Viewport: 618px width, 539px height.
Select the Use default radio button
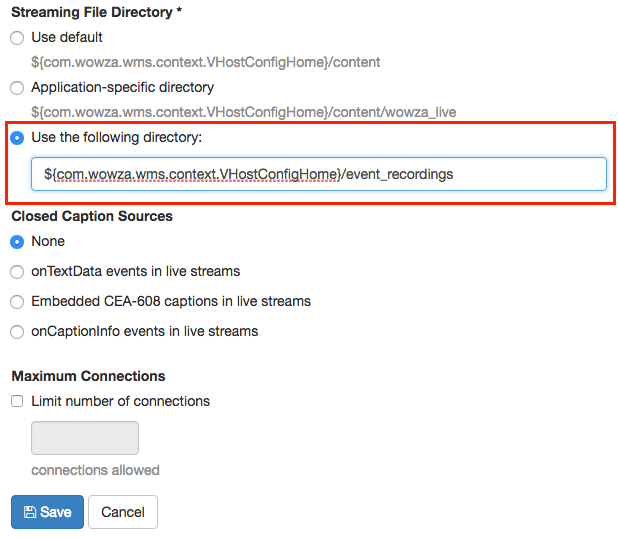[17, 38]
